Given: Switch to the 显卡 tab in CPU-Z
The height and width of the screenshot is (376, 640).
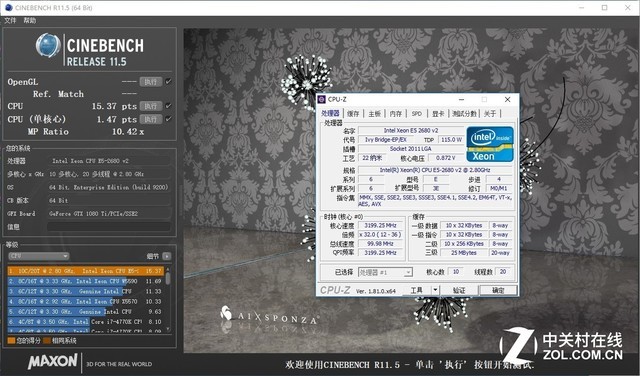Looking at the screenshot, I should click(x=438, y=113).
